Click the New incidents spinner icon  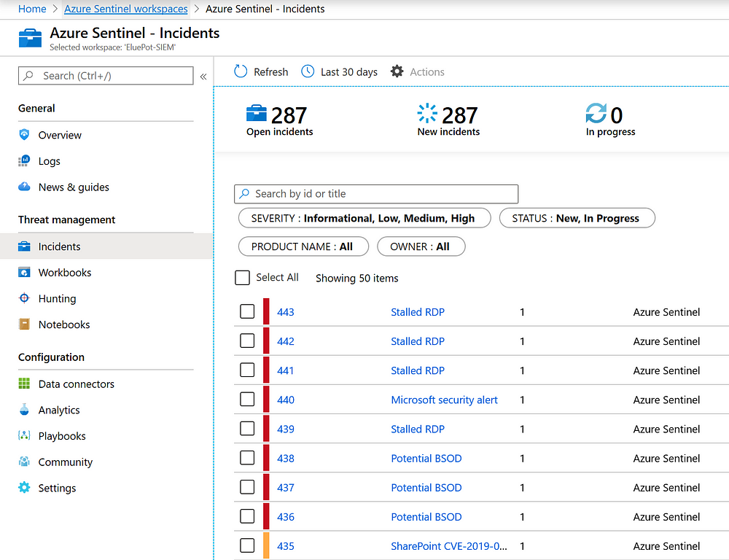click(427, 114)
